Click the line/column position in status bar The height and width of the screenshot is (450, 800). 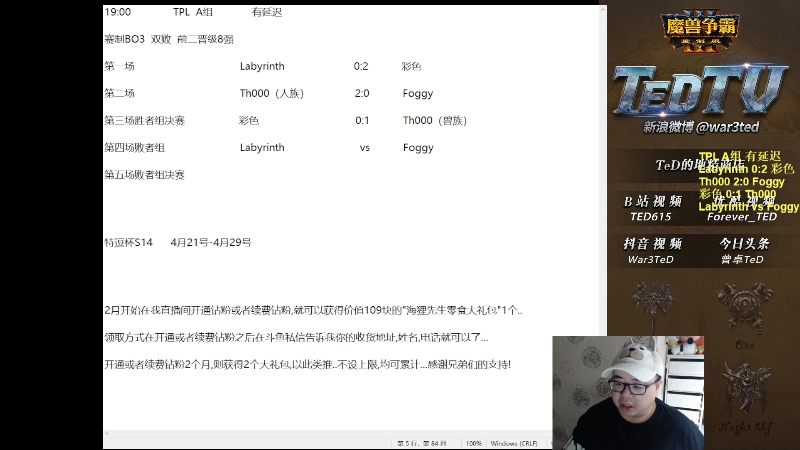click(421, 443)
